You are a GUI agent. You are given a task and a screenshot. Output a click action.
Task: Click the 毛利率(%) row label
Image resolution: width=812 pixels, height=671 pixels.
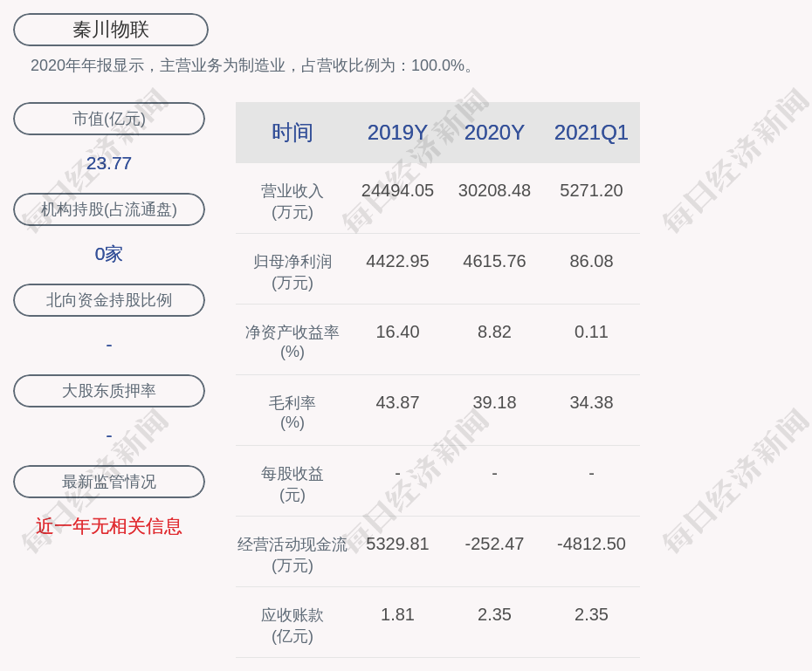tap(292, 413)
